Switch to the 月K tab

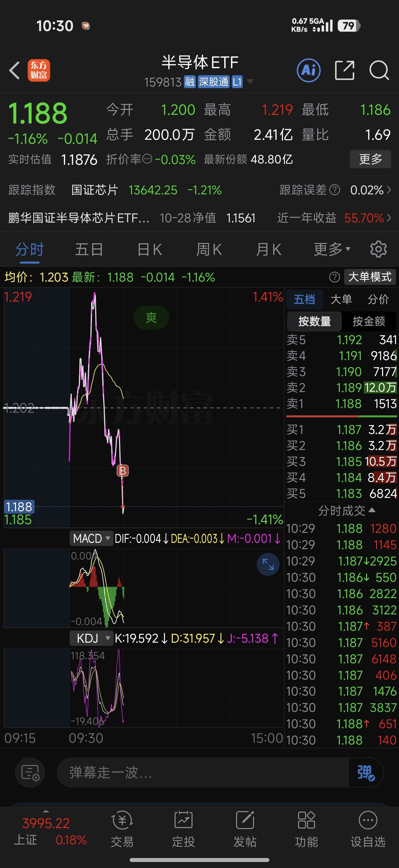click(x=268, y=250)
